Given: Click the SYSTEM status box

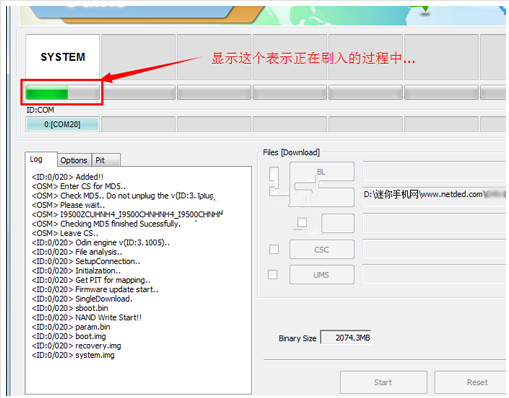Looking at the screenshot, I should [x=62, y=57].
